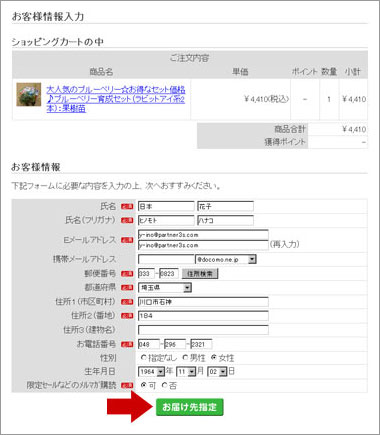Click the given name field containing 花子
Screen dimensions: 380x435
pyautogui.click(x=225, y=206)
